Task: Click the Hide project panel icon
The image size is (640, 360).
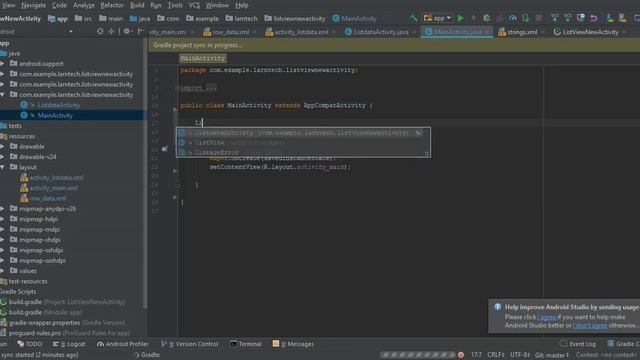Action: (140, 31)
